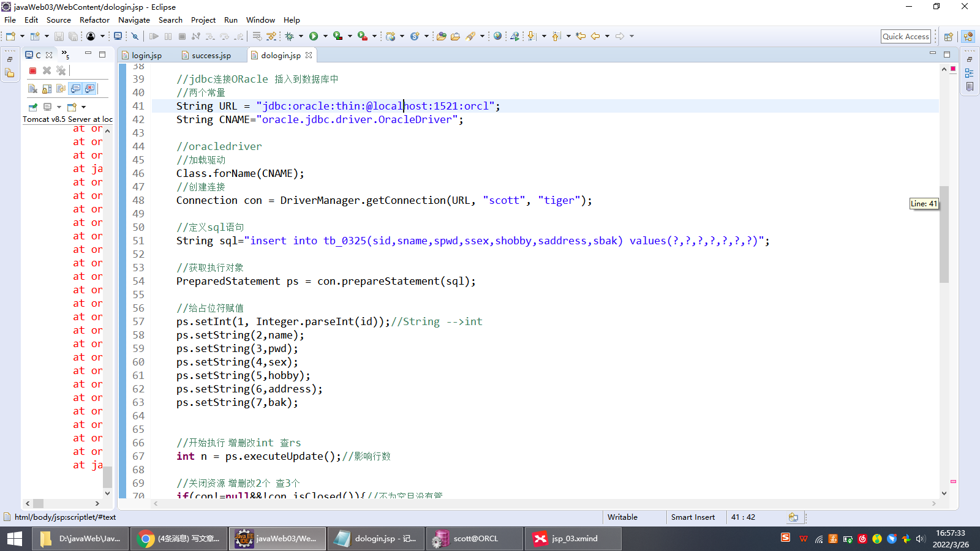Click the Restore view icon in left trim
The height and width of the screenshot is (551, 980).
[9, 59]
